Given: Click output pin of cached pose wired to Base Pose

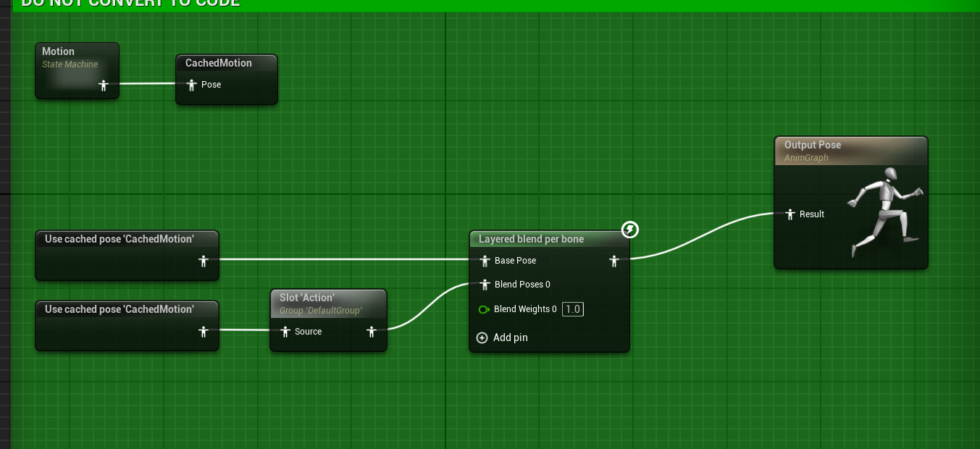Looking at the screenshot, I should click(204, 261).
